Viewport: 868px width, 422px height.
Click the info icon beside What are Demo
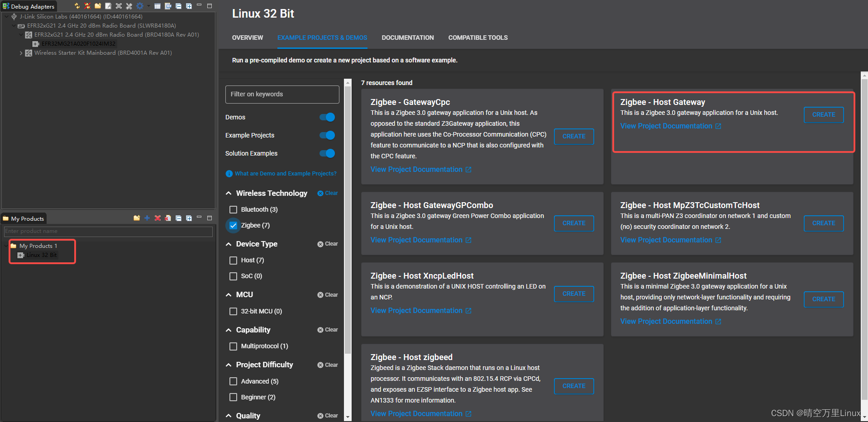pos(229,174)
